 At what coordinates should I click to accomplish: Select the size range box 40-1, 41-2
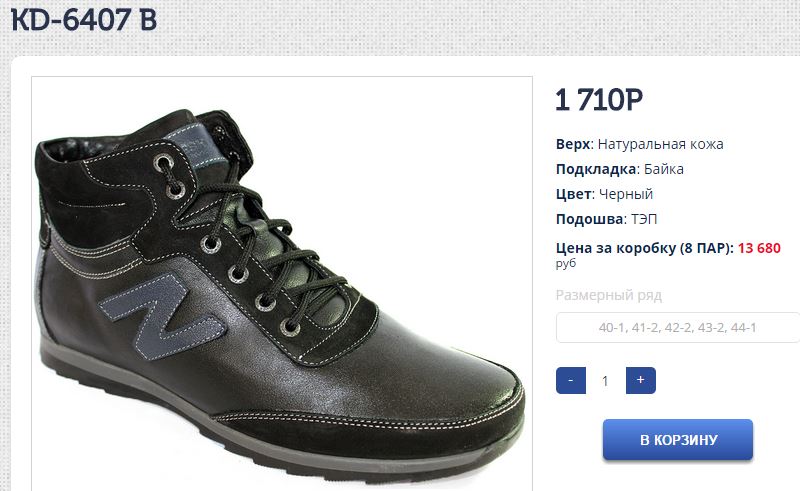coord(677,328)
